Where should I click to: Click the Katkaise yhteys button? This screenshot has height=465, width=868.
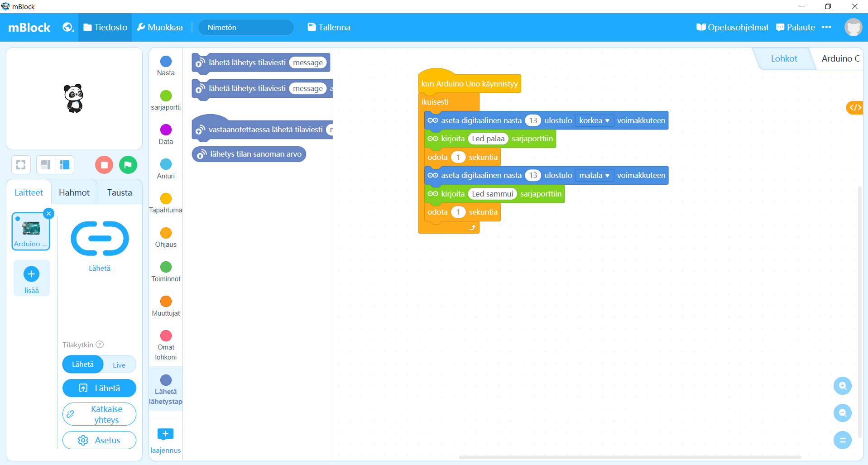pos(99,414)
